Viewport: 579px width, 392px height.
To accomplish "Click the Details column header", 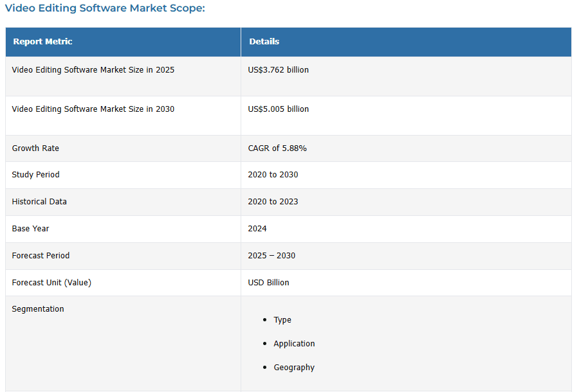I will 264,42.
